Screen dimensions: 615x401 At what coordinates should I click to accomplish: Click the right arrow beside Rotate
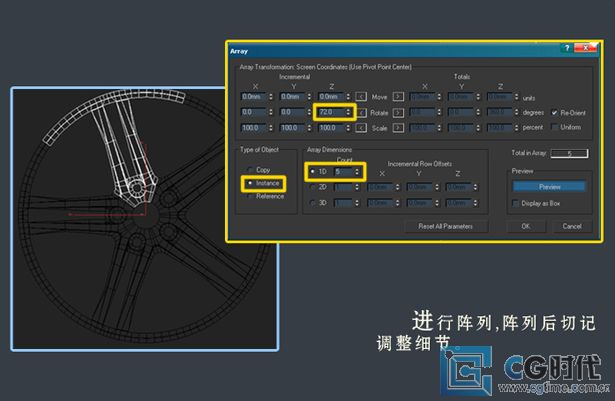click(397, 113)
